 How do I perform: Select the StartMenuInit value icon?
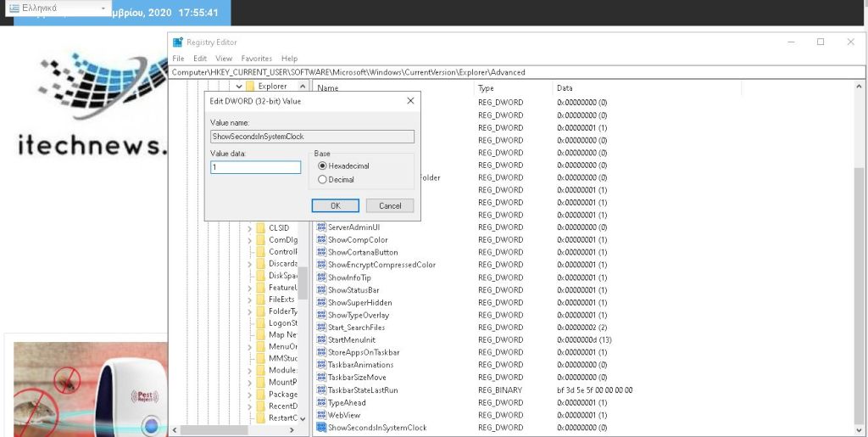pyautogui.click(x=321, y=339)
